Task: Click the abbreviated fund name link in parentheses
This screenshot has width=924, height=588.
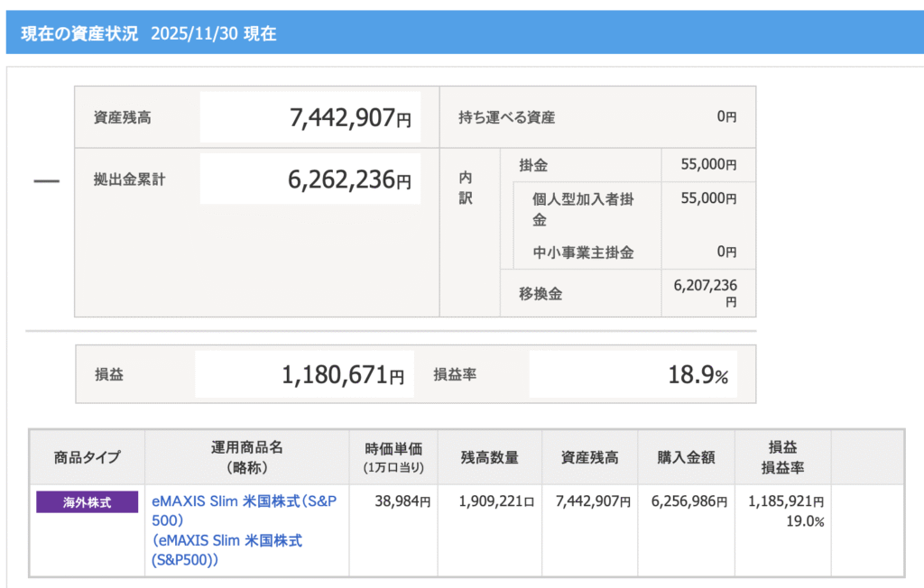Action: (226, 550)
